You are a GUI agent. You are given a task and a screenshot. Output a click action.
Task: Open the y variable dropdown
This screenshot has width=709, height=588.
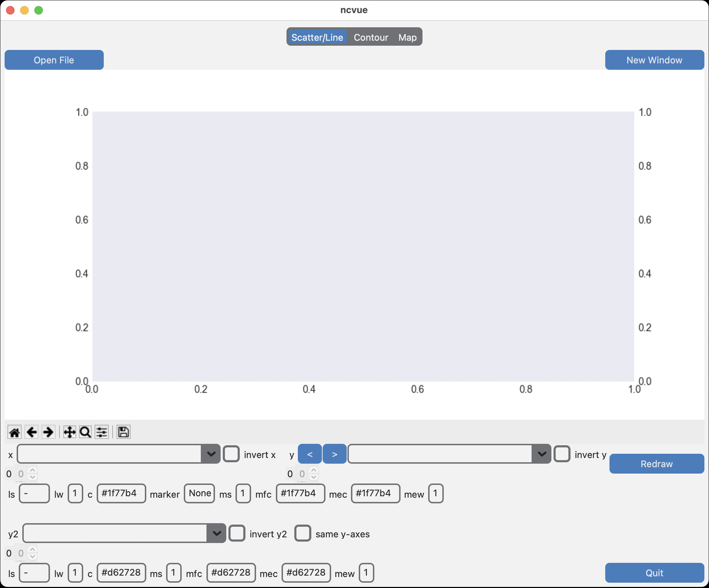(542, 454)
